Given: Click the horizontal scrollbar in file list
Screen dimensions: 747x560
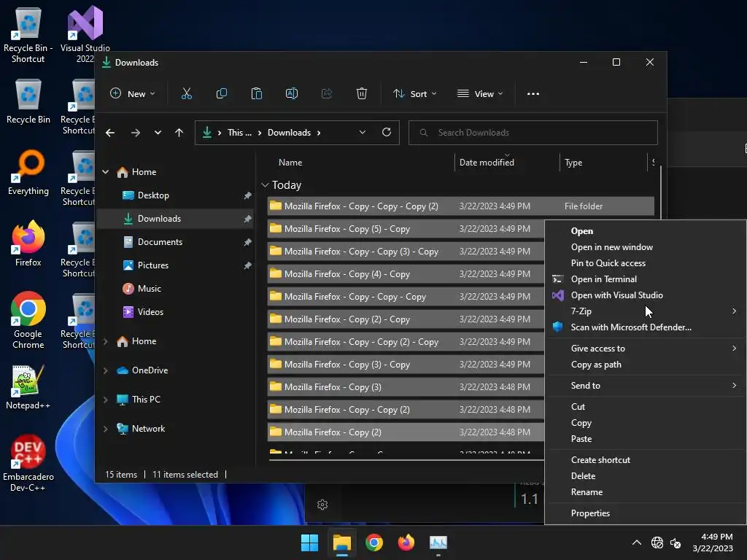Looking at the screenshot, I should coord(406,460).
